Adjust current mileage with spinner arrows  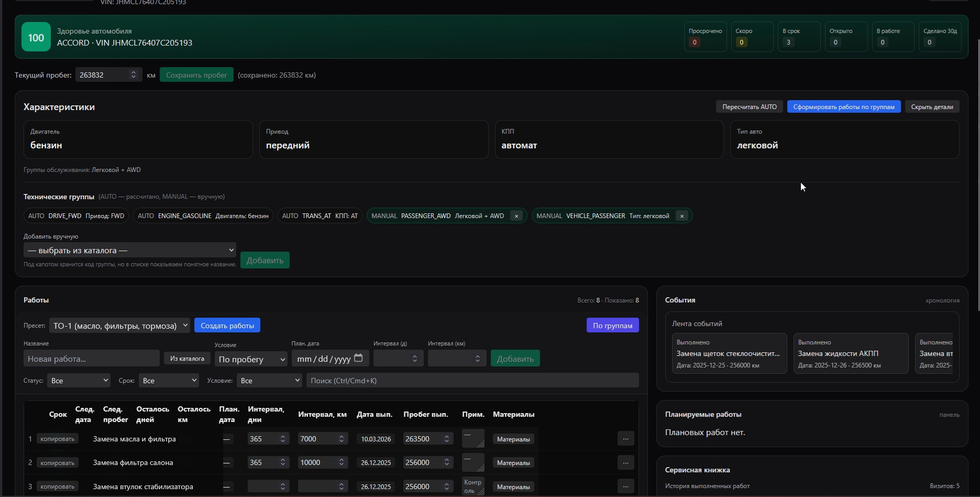134,75
